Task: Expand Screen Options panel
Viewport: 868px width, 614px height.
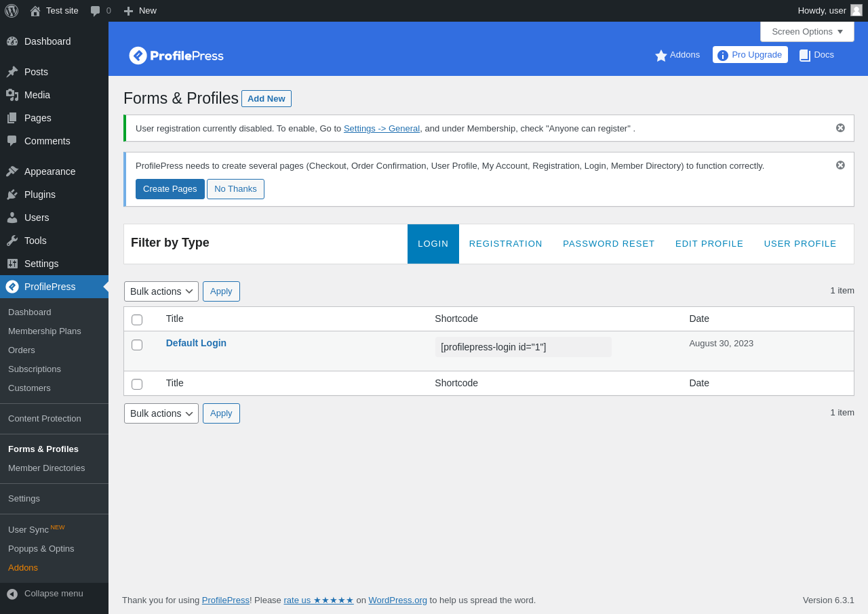Action: click(x=807, y=31)
